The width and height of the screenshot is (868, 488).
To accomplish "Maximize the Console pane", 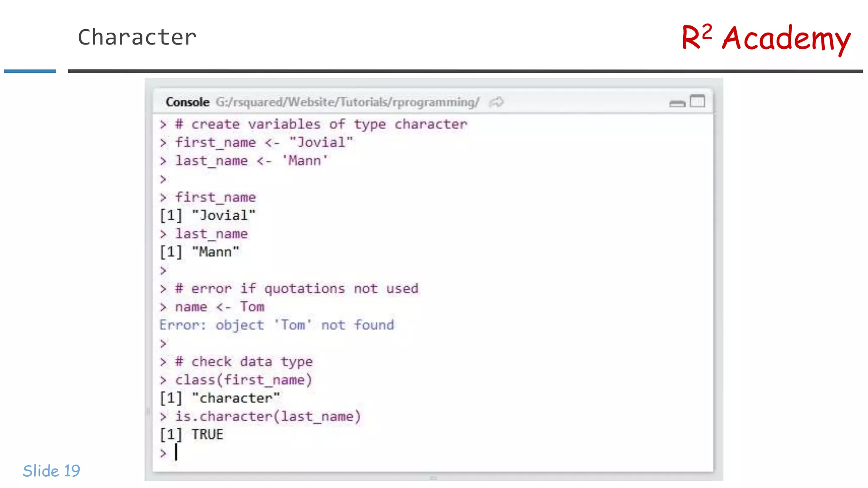I will click(x=697, y=102).
